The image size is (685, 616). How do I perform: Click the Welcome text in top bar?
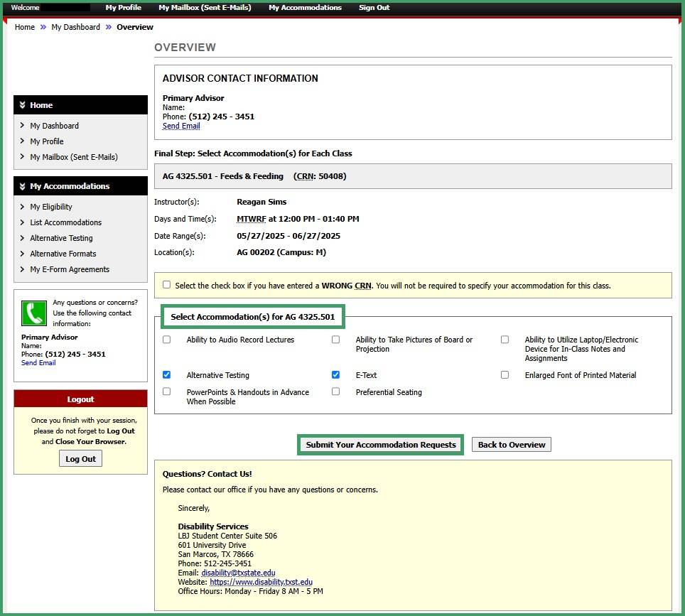[25, 7]
